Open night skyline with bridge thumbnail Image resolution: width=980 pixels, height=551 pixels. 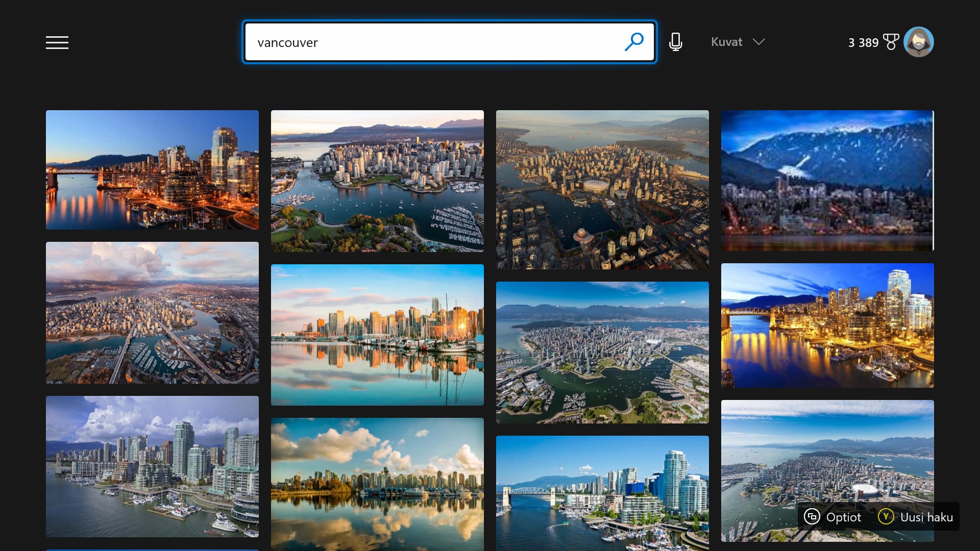click(x=152, y=169)
